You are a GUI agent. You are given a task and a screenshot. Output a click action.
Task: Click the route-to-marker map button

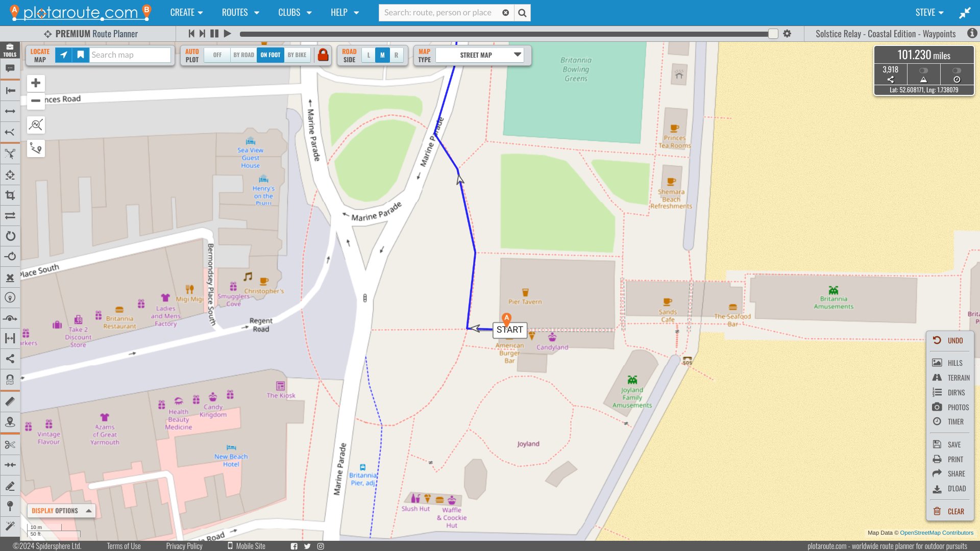coord(36,148)
